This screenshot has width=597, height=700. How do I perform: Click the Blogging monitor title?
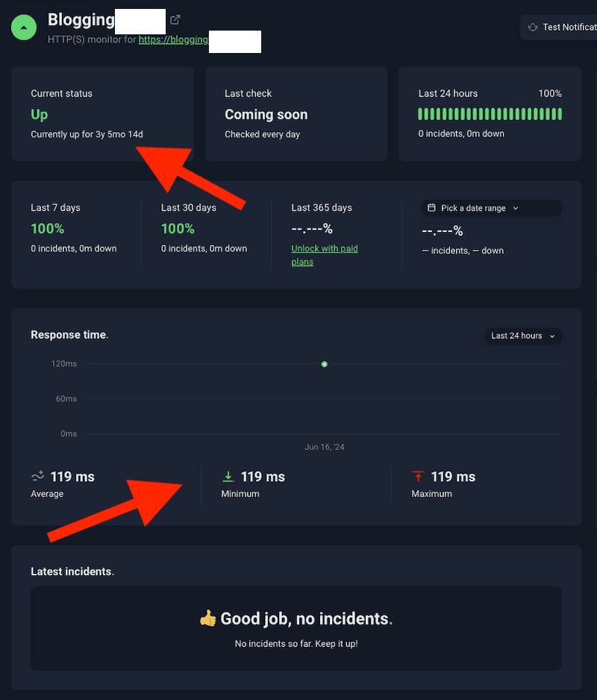pos(81,19)
